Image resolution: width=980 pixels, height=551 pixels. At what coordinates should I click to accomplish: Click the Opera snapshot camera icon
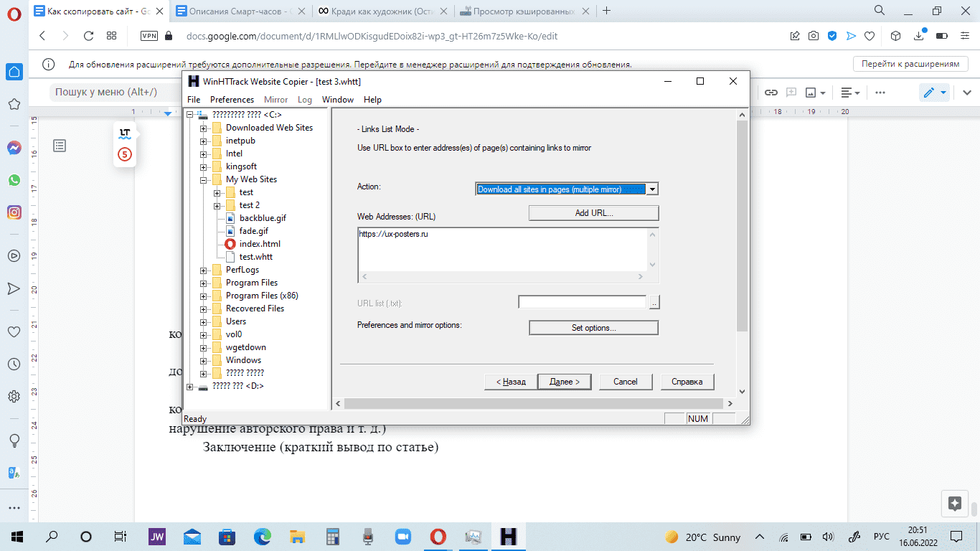tap(814, 36)
